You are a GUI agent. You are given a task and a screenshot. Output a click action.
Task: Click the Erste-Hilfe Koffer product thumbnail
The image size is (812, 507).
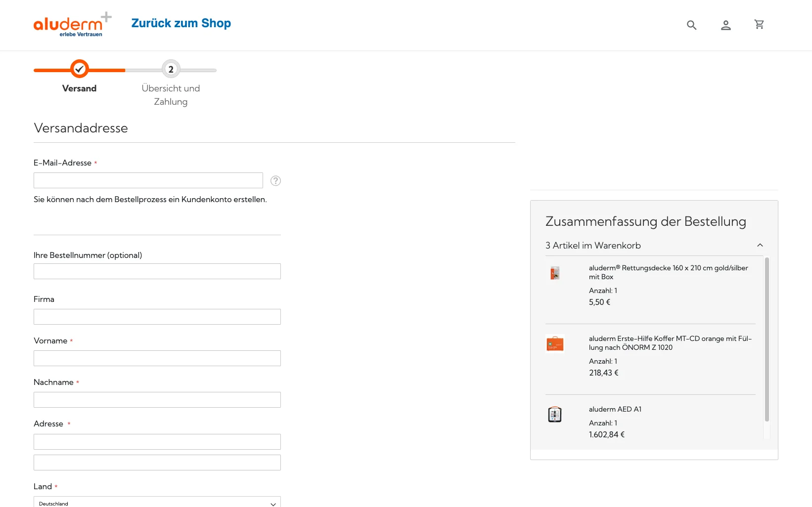[x=555, y=343]
